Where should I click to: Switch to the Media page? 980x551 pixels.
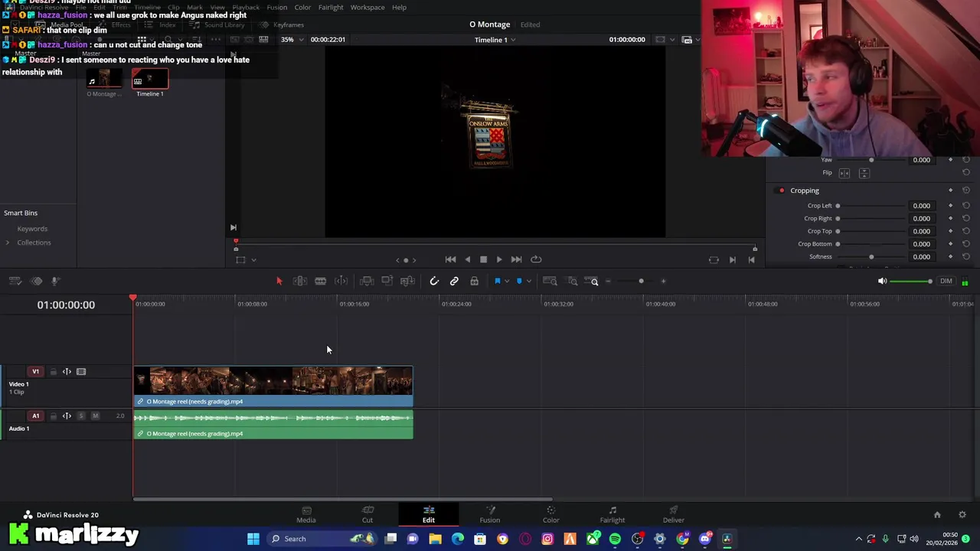[306, 514]
